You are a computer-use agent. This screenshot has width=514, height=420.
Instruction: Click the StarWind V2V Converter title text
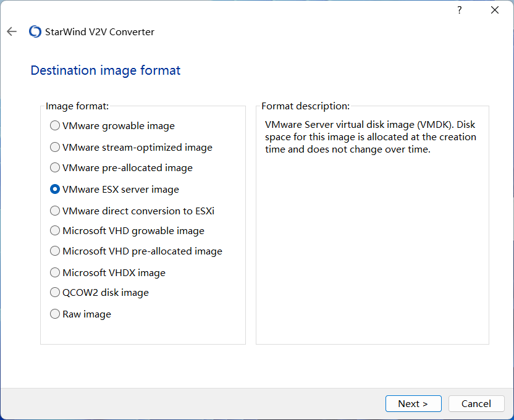pyautogui.click(x=99, y=31)
